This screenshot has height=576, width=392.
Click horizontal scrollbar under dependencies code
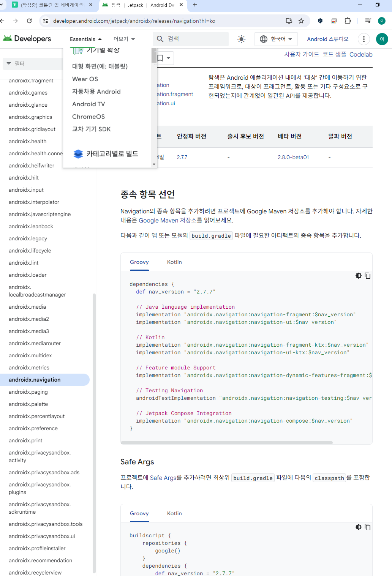pos(227,443)
